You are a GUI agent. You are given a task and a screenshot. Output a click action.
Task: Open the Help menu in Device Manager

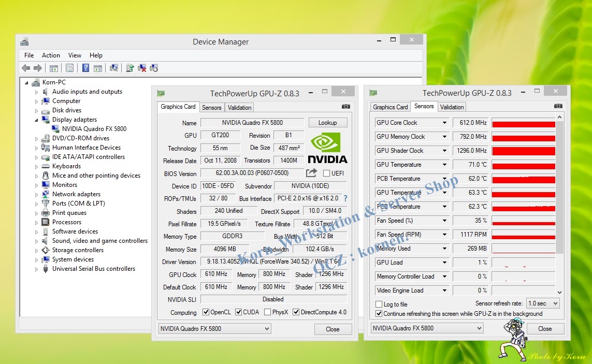point(96,55)
